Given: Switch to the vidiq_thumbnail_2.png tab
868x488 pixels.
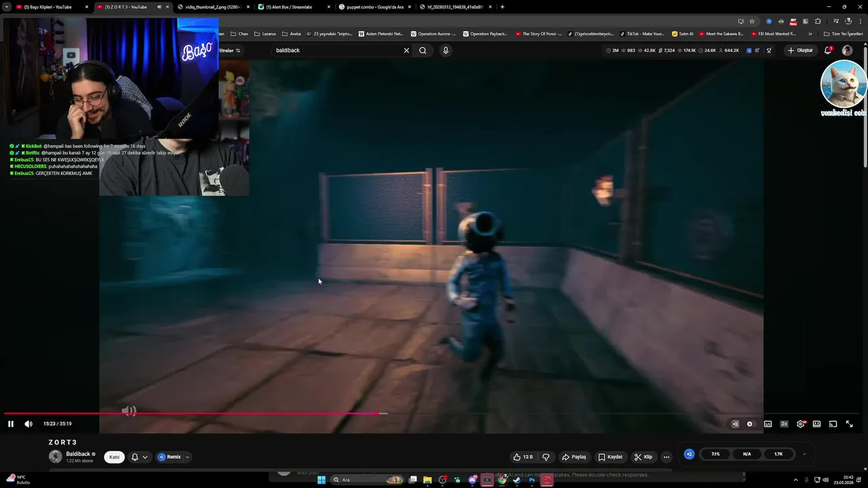Looking at the screenshot, I should pyautogui.click(x=213, y=7).
